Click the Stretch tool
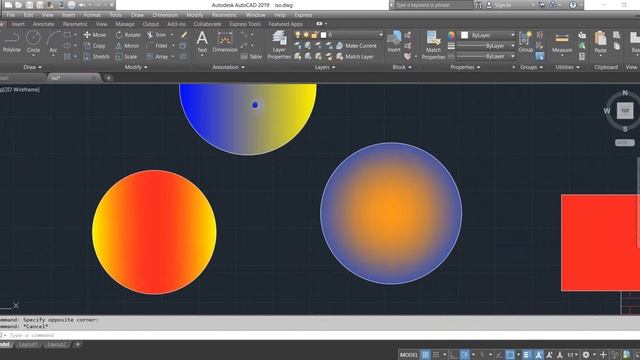The width and height of the screenshot is (640, 360). (x=97, y=56)
